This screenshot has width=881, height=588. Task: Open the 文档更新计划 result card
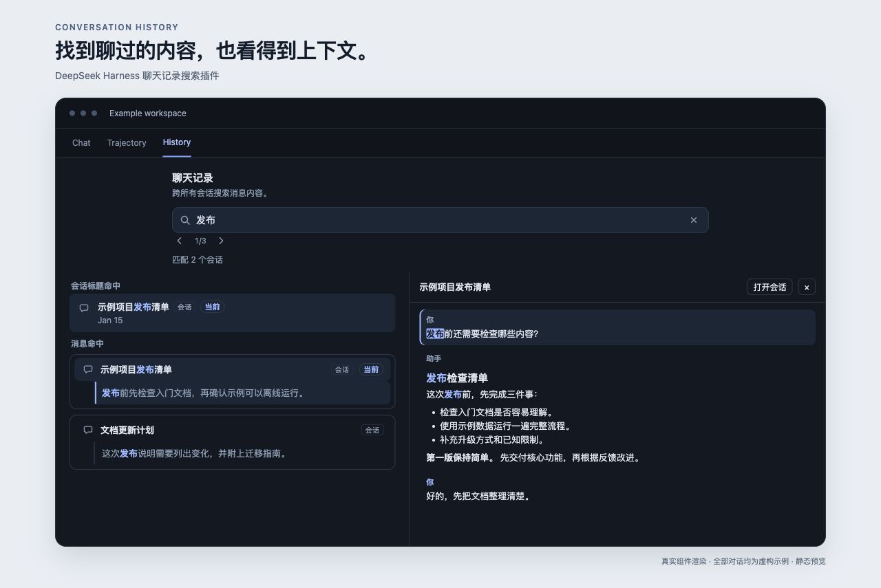click(233, 442)
